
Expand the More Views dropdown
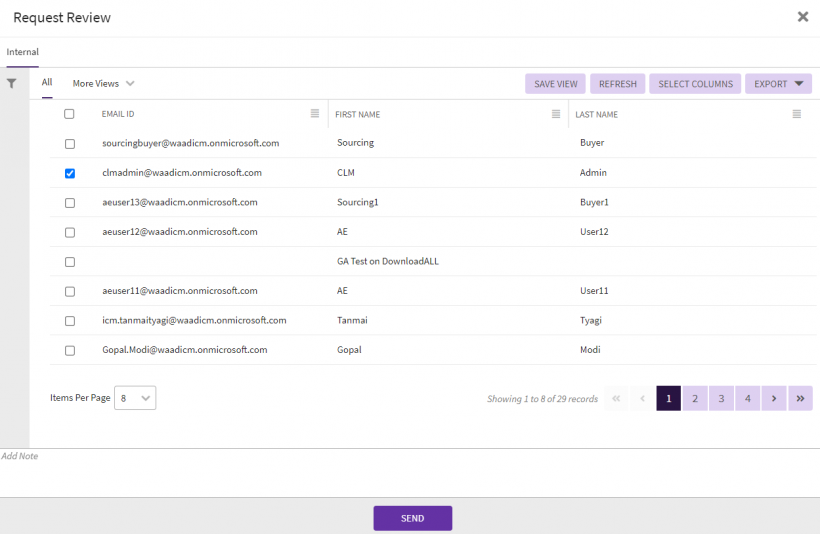(103, 84)
